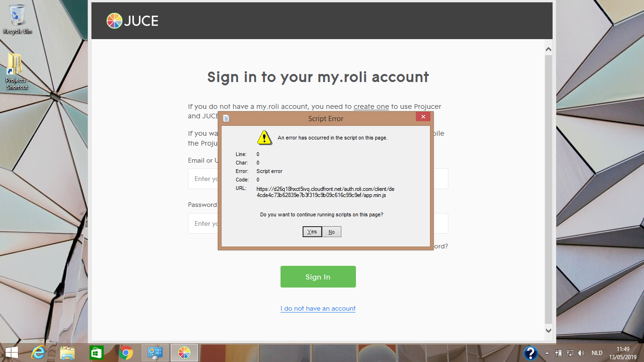644x362 pixels.
Task: Click the yellow warning icon in the dialog
Action: click(x=264, y=137)
